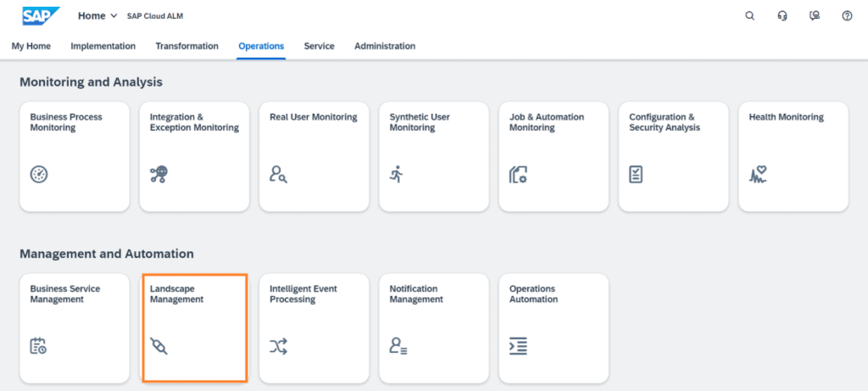Click the Operations Automation list icon
Viewport: 868px width, 391px height.
(518, 346)
